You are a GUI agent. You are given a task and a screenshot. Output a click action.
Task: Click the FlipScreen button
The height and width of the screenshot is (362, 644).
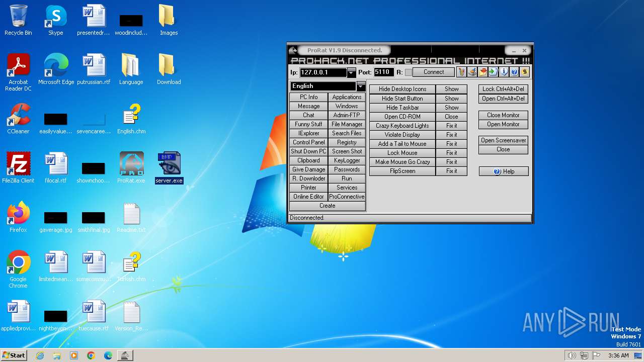[x=402, y=171]
